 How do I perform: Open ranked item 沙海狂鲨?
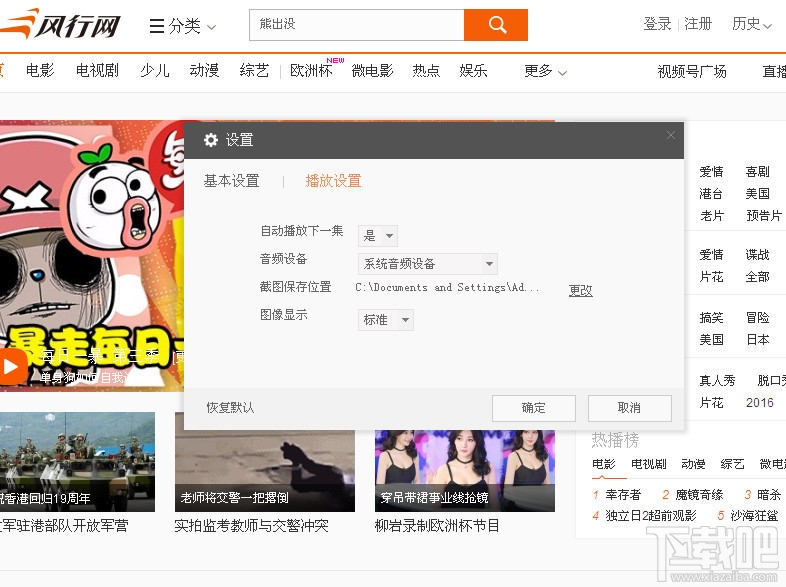(754, 515)
